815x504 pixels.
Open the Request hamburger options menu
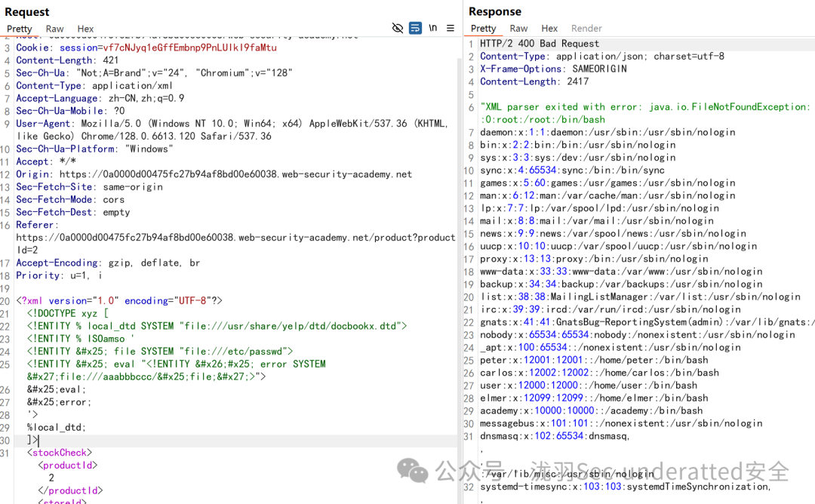450,28
